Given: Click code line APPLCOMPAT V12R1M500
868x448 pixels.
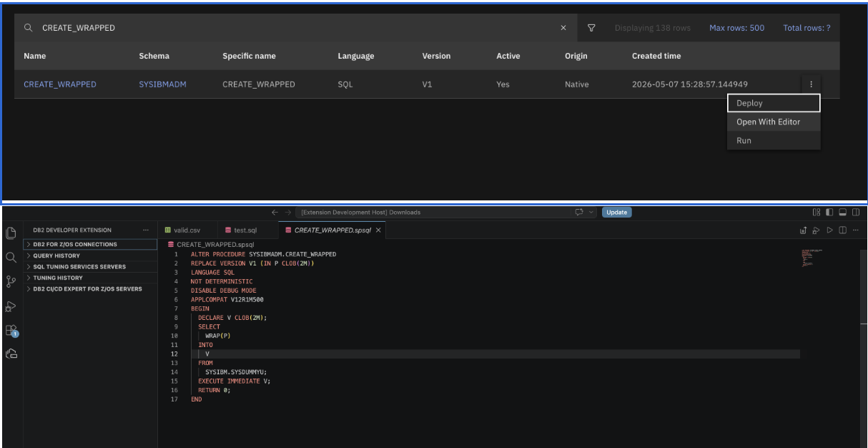Looking at the screenshot, I should (227, 299).
